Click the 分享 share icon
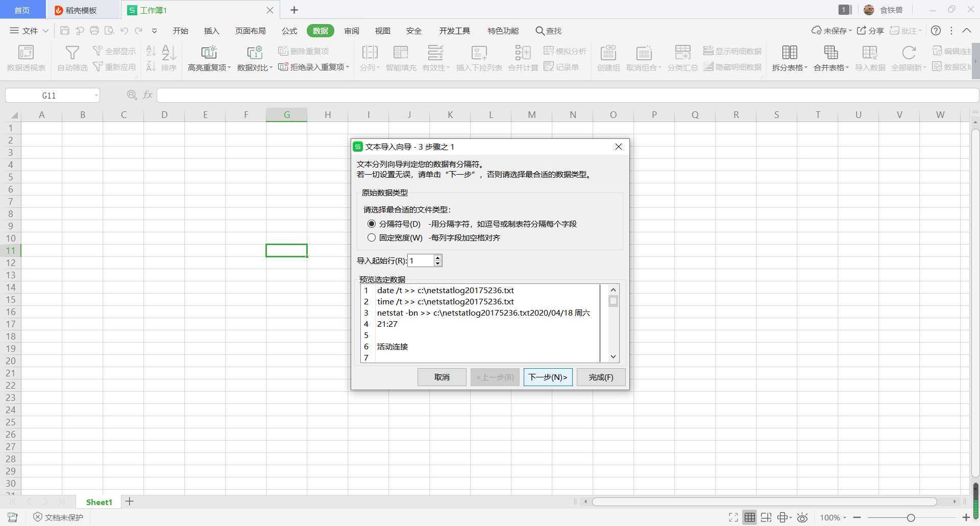 point(861,31)
